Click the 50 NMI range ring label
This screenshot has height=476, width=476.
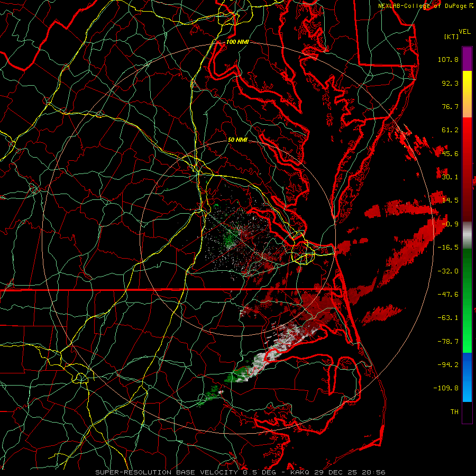pos(237,140)
